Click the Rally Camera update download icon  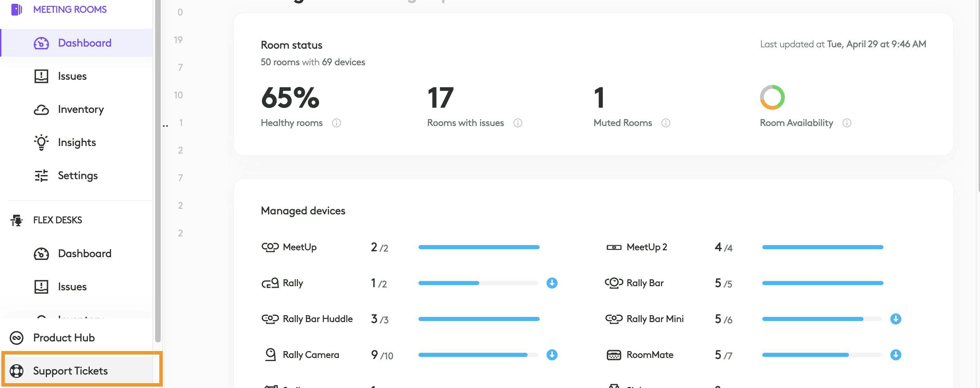tap(552, 355)
